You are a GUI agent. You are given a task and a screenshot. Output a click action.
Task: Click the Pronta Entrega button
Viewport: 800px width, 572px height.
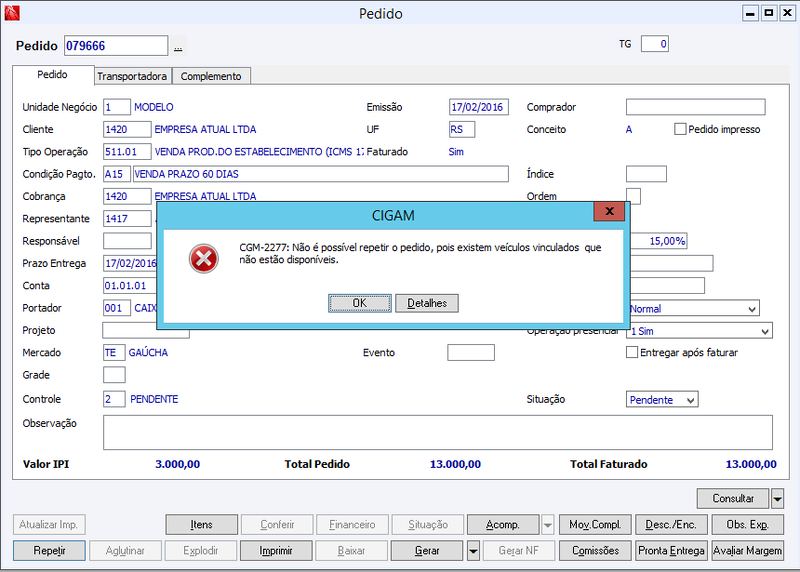(x=671, y=551)
